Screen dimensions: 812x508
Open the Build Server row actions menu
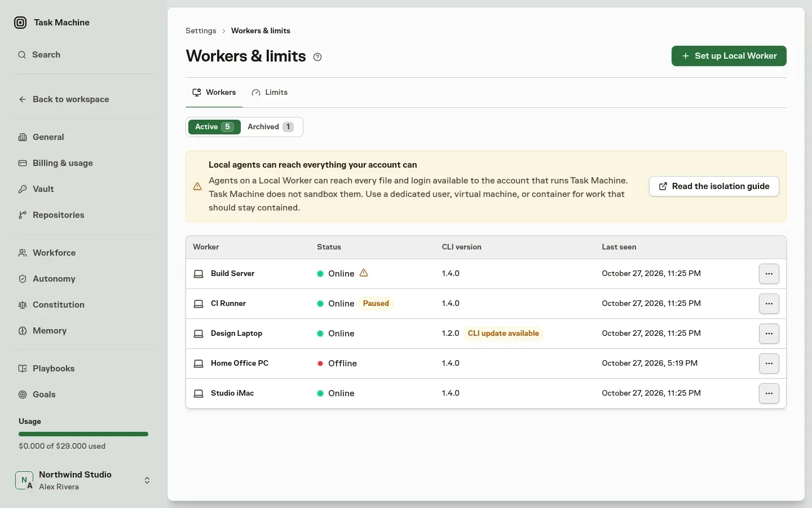(769, 274)
